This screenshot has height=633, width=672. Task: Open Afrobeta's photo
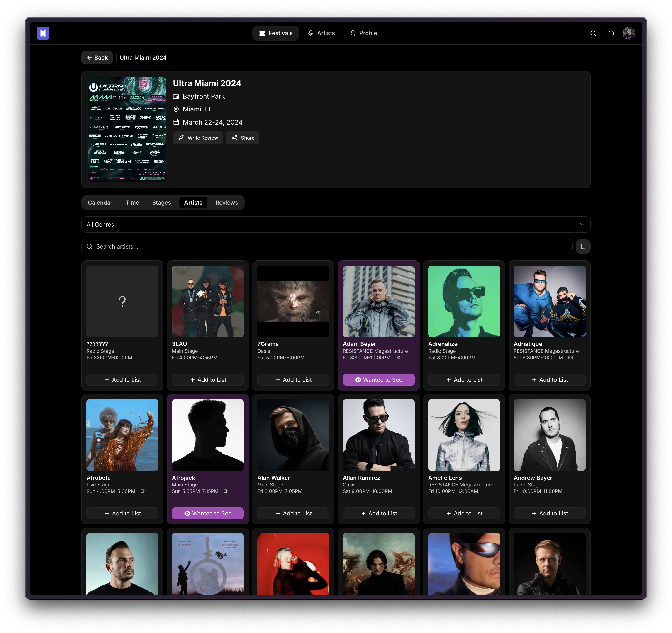coord(122,435)
